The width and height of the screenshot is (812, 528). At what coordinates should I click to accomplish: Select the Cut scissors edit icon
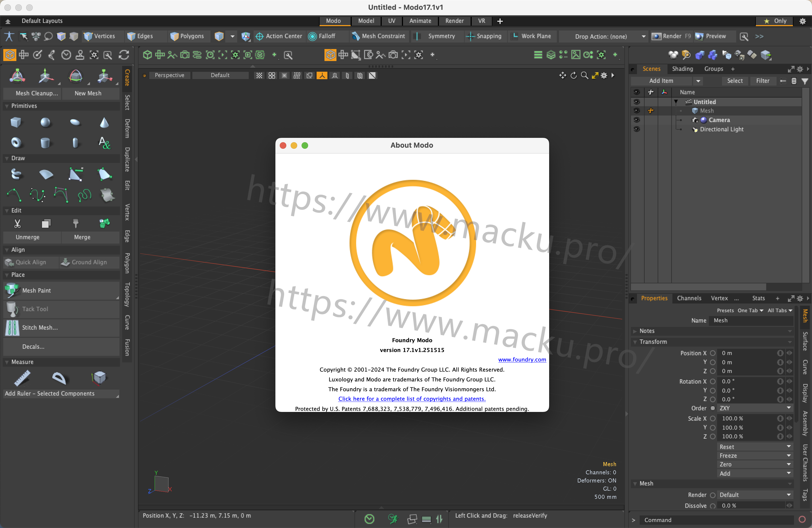pos(17,223)
